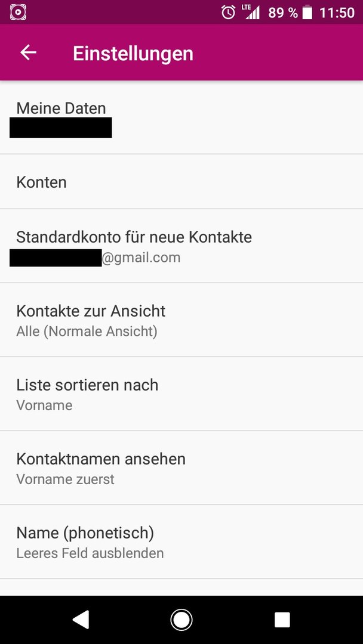Tap the Android back navigation triangle
The height and width of the screenshot is (644, 363).
pyautogui.click(x=81, y=620)
